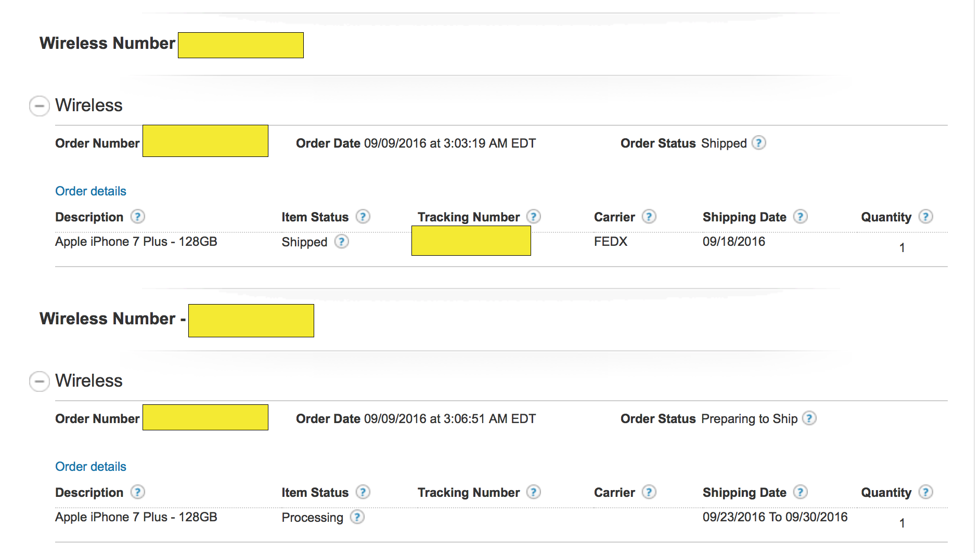980x553 pixels.
Task: Click help icon beside first Tracking Number header
Action: (533, 216)
